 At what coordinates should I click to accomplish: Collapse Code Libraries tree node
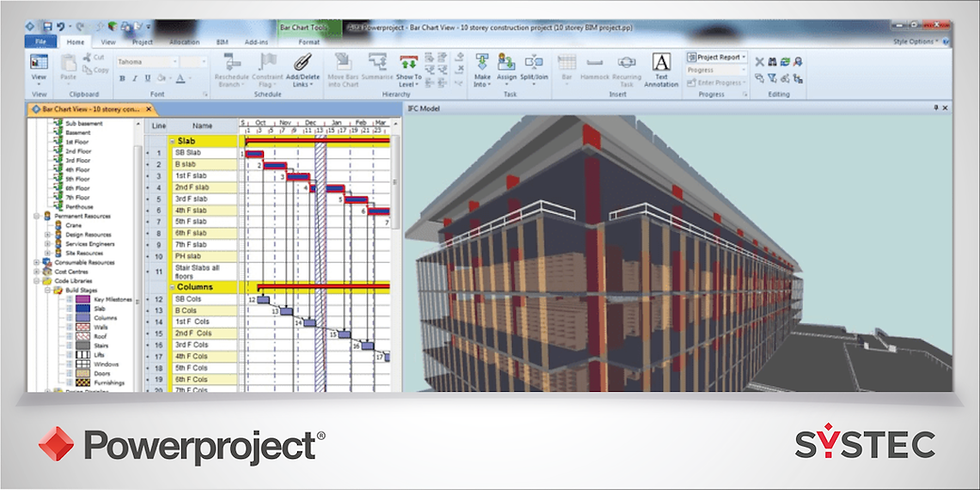coord(37,281)
